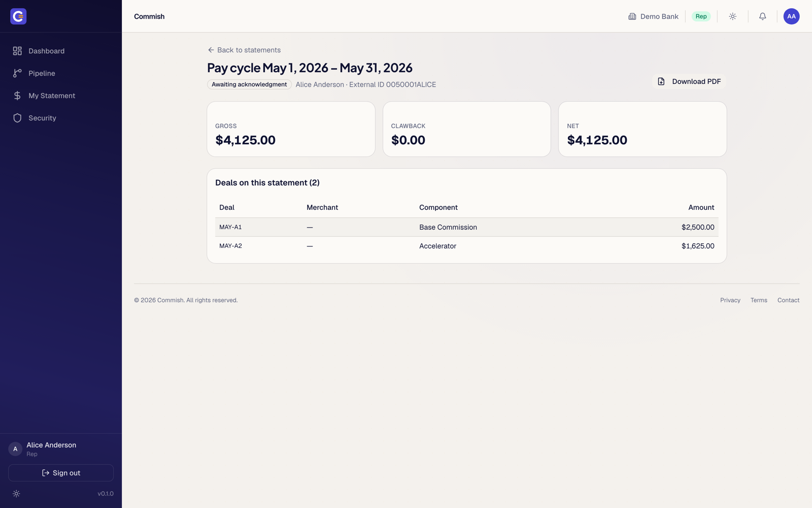Click the Rep role badge
812x508 pixels.
701,16
